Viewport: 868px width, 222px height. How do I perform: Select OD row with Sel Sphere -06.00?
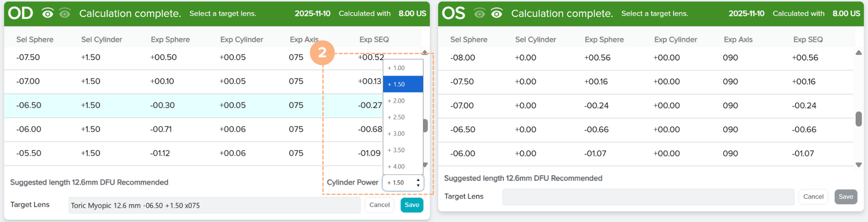point(181,129)
